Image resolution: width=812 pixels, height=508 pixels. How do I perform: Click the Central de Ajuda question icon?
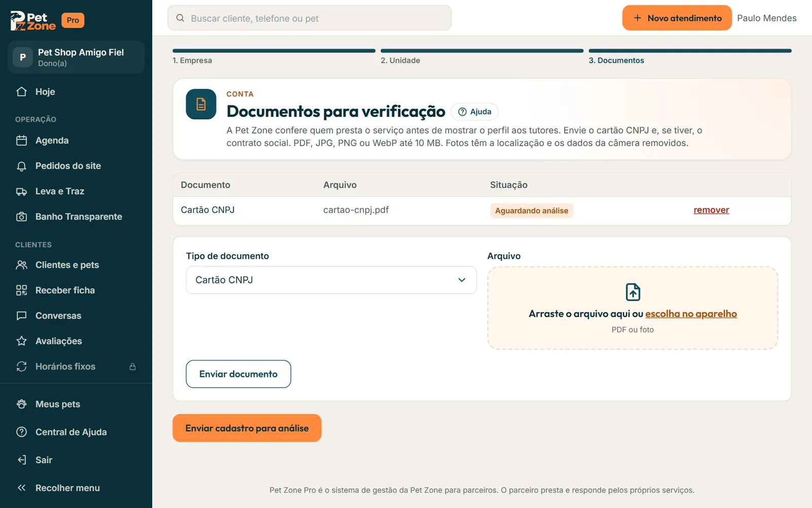[21, 432]
